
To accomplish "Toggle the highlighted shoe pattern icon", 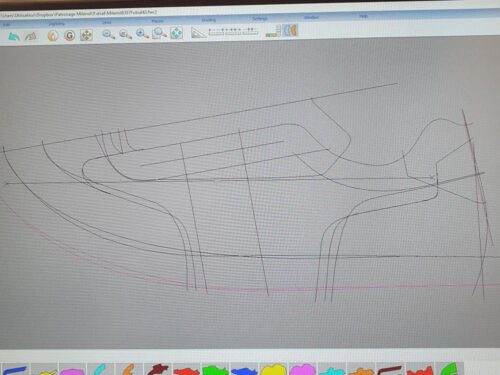I will coord(290,30).
